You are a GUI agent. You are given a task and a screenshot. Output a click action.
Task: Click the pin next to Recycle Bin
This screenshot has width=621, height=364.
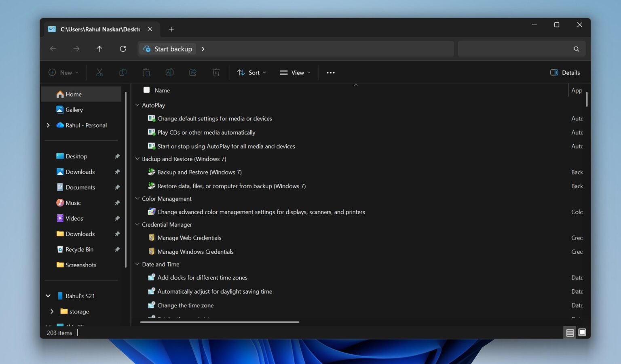click(117, 250)
